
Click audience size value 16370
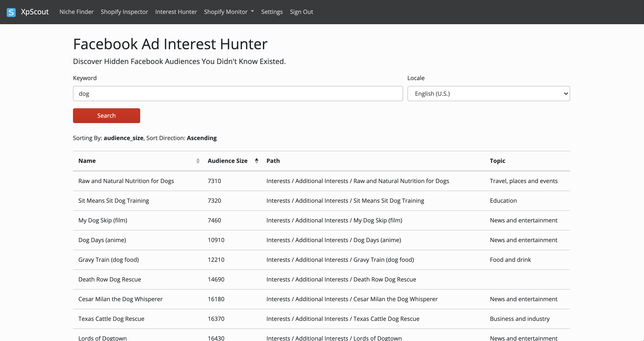pos(216,319)
